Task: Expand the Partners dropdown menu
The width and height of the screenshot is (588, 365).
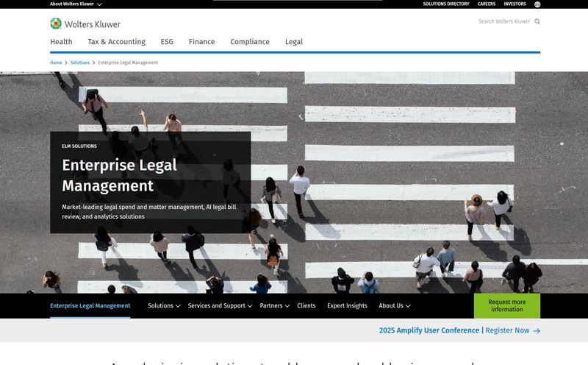Action: (274, 305)
